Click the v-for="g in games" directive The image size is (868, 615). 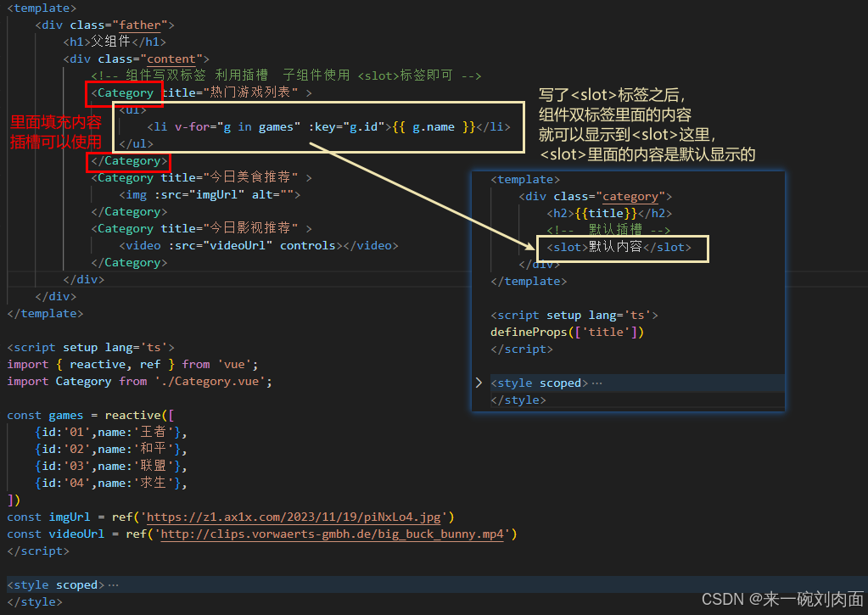[x=238, y=126]
